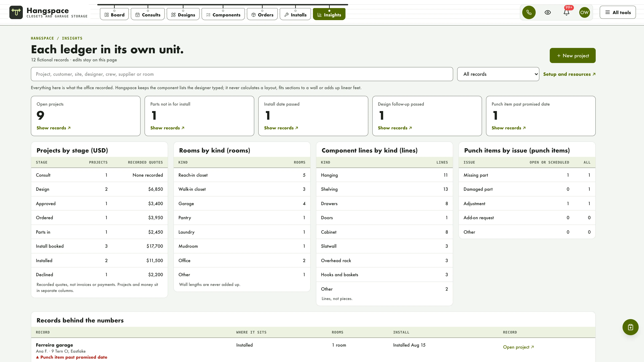Open the OW user avatar menu
Image resolution: width=644 pixels, height=362 pixels.
coord(584,12)
